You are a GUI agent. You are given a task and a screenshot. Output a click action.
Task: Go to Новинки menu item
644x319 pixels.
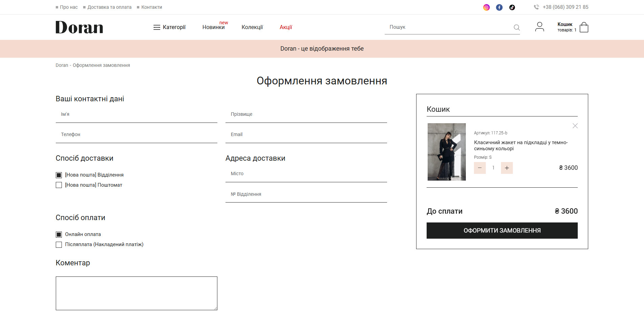214,27
